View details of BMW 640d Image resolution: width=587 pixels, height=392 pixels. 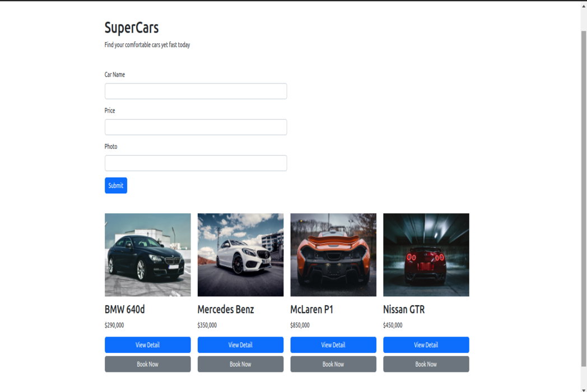[147, 345]
